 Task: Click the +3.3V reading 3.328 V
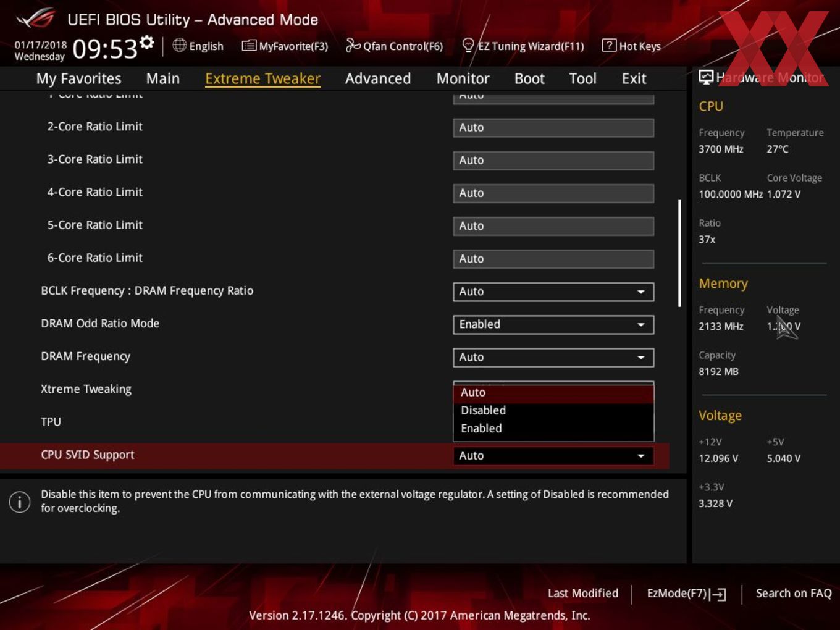pyautogui.click(x=715, y=504)
